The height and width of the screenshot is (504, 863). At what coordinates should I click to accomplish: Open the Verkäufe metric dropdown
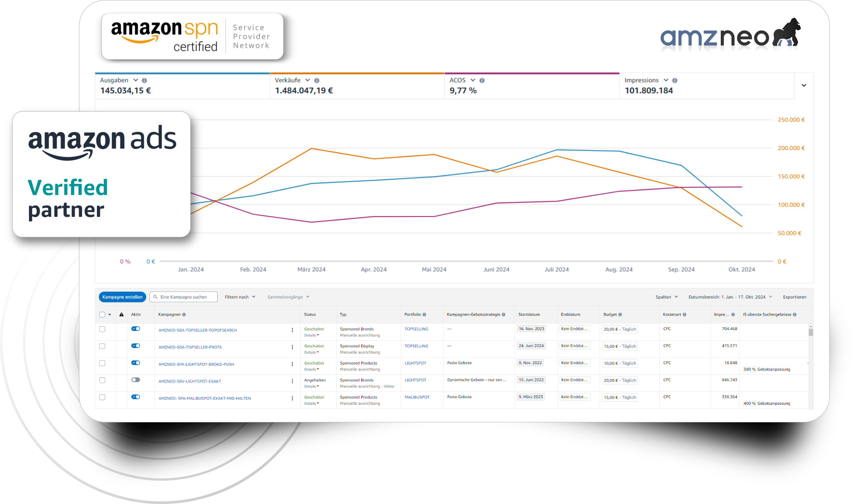tap(308, 80)
